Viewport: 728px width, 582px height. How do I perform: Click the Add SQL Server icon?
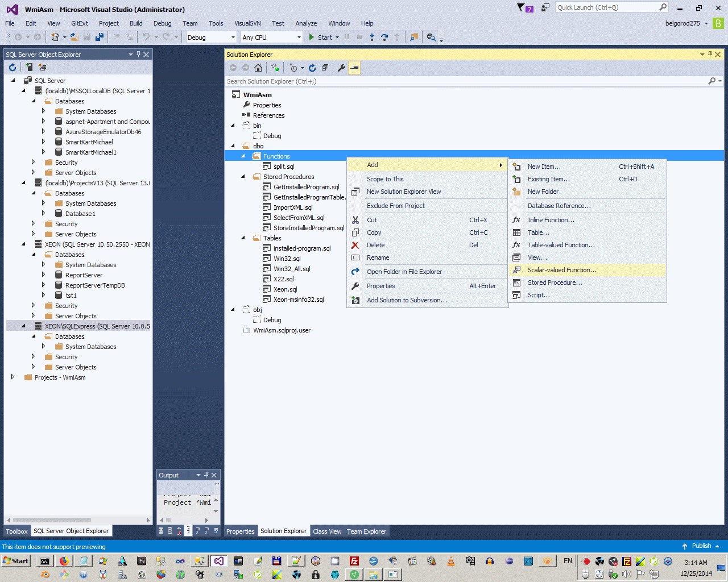[28, 67]
